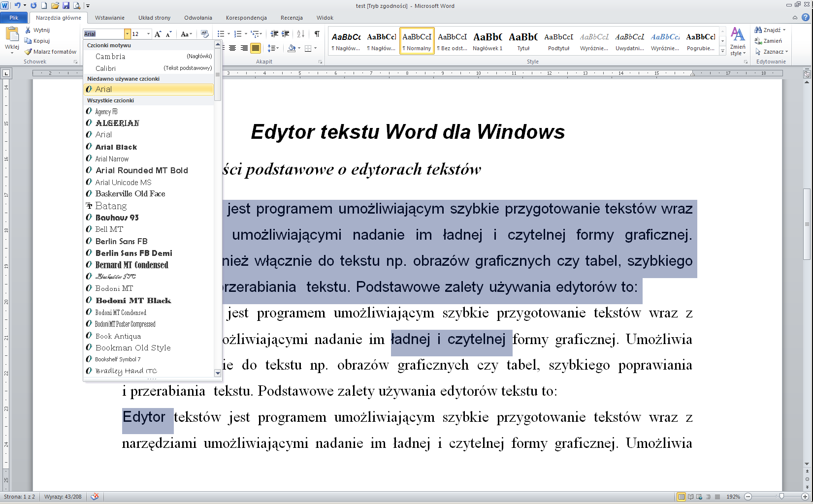The image size is (813, 504).
Task: Open the numbering list dropdown arrow
Action: [246, 34]
